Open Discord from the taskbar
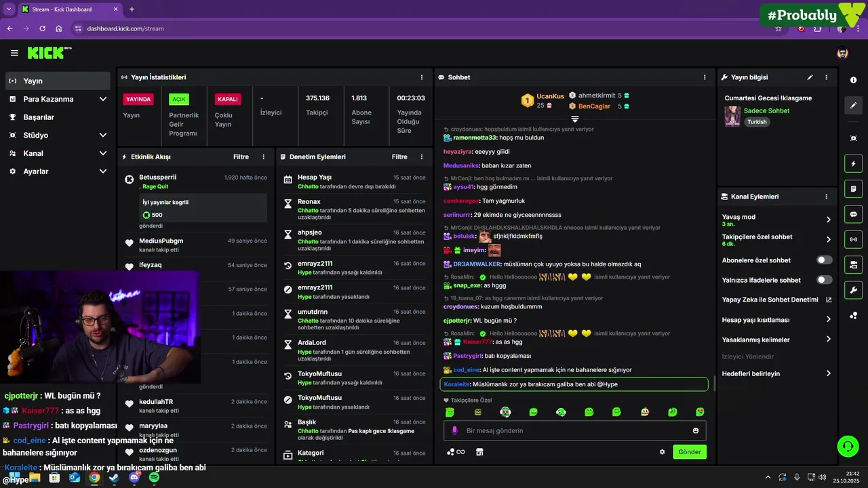This screenshot has width=868, height=488. point(134,478)
